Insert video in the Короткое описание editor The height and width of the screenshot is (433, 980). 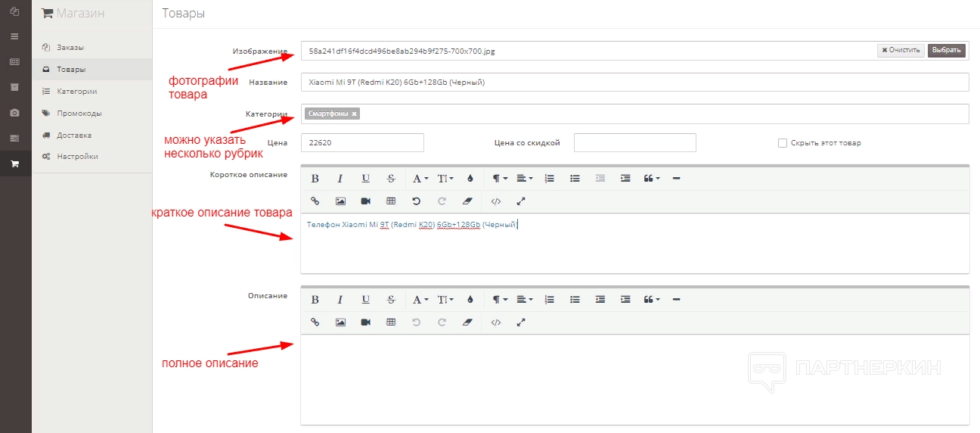coord(365,201)
